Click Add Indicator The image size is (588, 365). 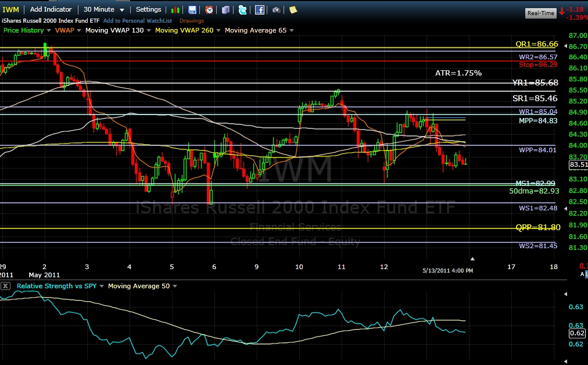point(51,9)
